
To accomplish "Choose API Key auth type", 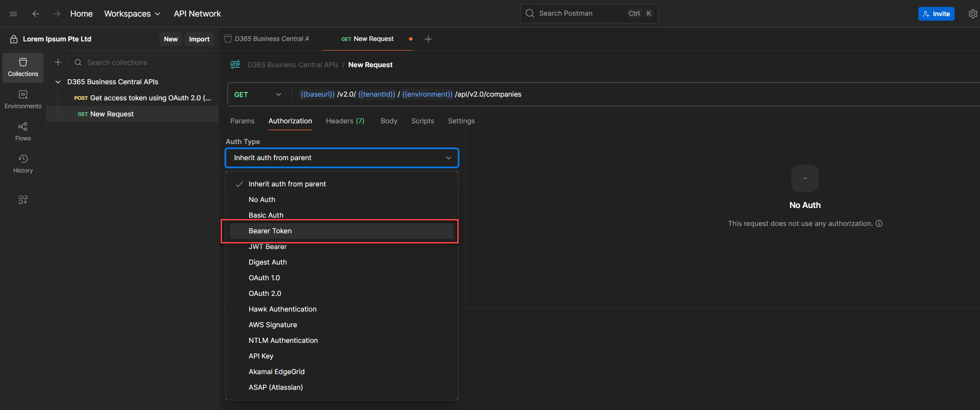I will point(342,356).
